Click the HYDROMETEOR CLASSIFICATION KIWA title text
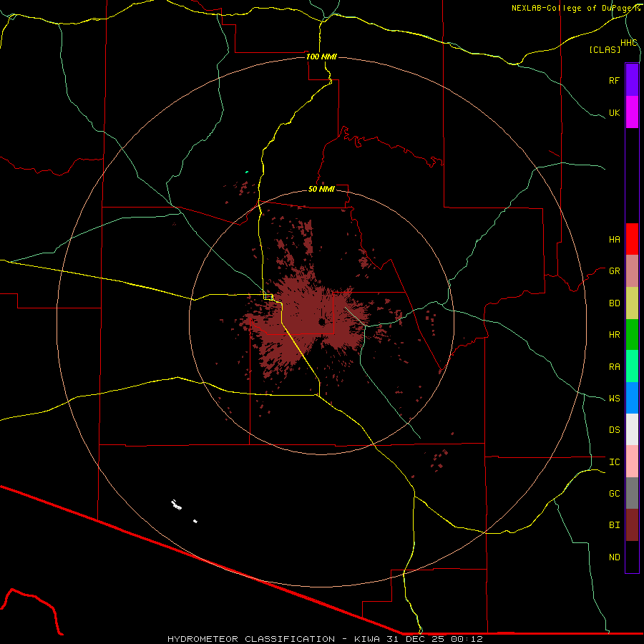644x644 pixels. (325, 639)
